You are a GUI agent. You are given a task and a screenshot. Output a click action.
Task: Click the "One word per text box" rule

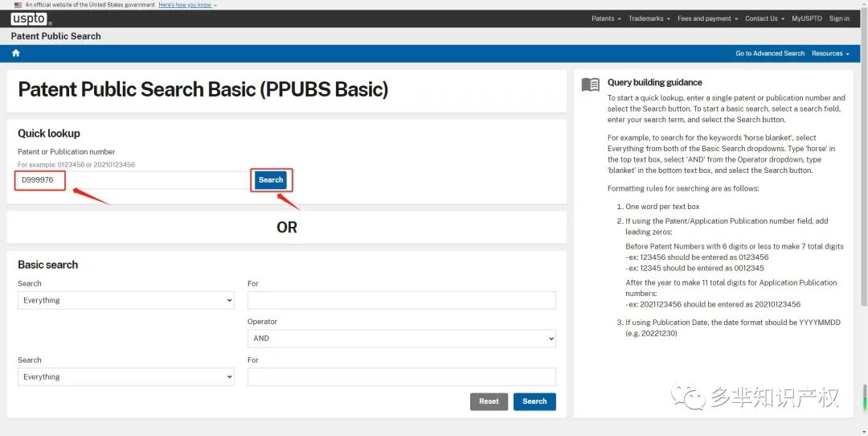click(x=662, y=207)
